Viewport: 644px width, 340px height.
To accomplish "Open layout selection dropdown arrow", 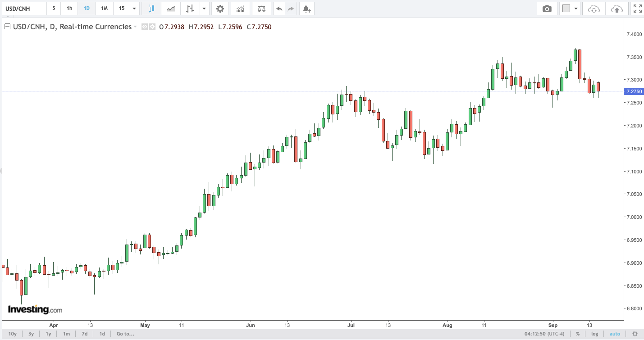I will (576, 9).
